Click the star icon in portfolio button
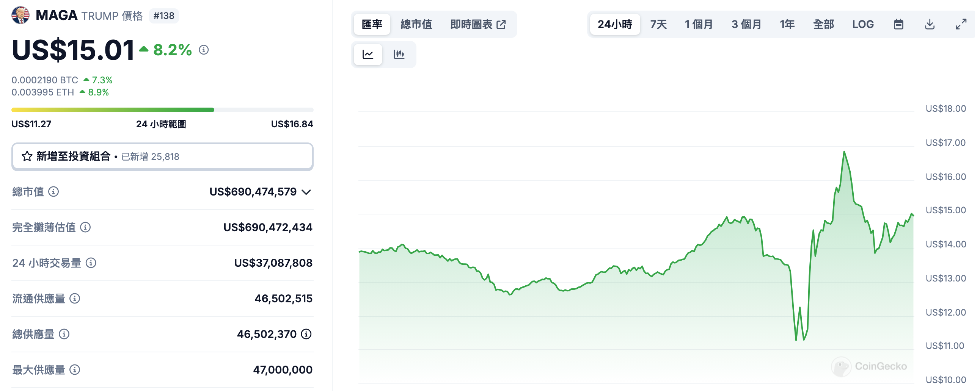This screenshot has width=980, height=391. (27, 156)
